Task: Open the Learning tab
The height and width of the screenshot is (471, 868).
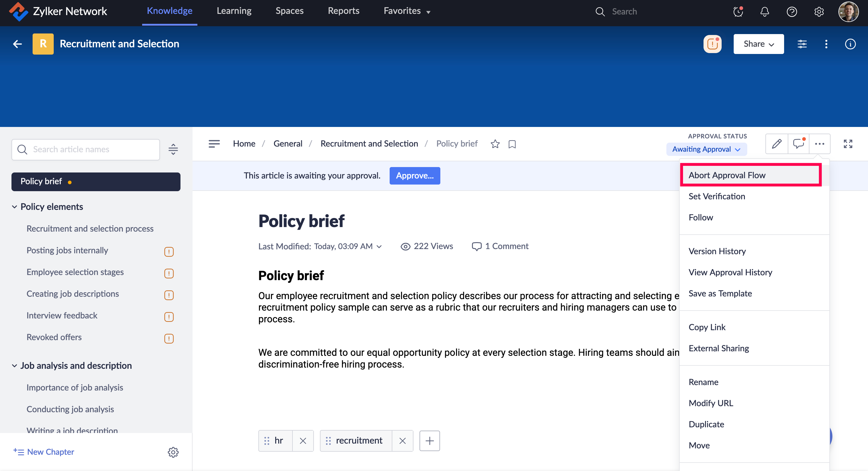Action: (x=234, y=11)
